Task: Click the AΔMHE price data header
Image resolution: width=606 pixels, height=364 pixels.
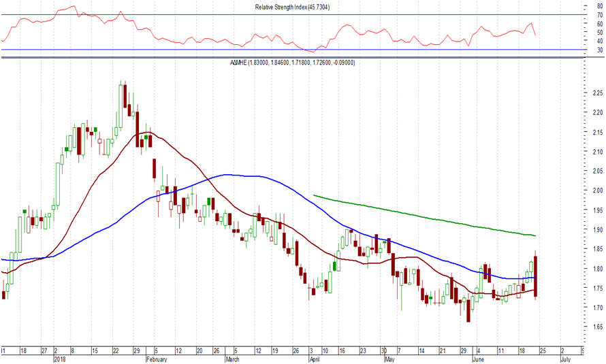Action: point(293,62)
